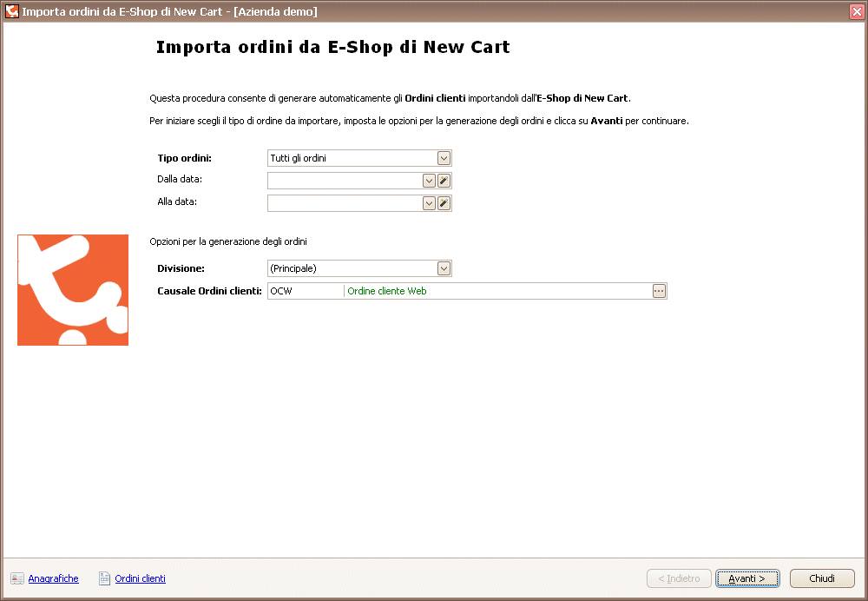Click the magic wand icon beside Alla data

coord(444,203)
